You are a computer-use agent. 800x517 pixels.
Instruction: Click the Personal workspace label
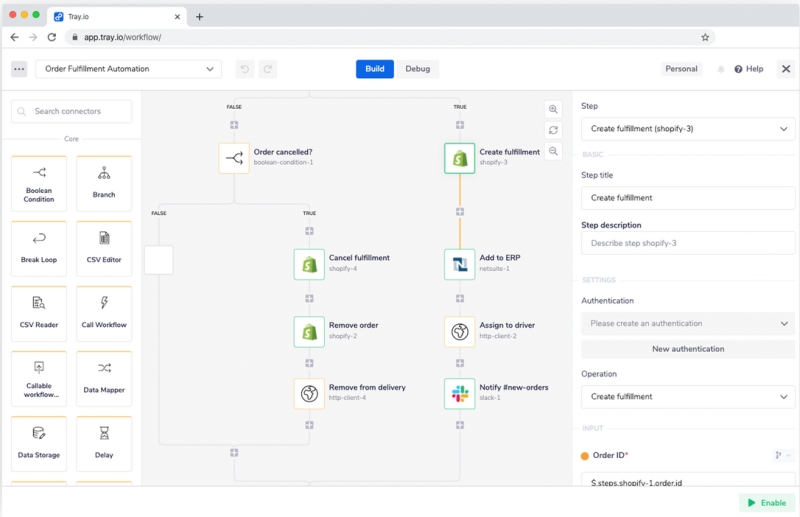[681, 69]
